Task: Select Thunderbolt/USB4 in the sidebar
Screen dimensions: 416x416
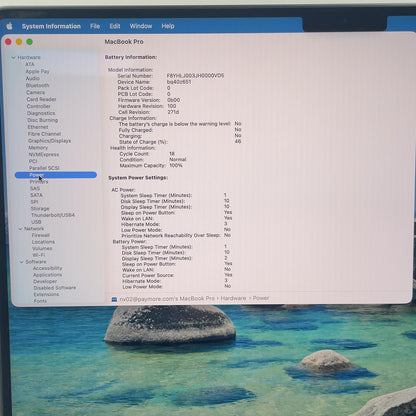Action: [53, 215]
